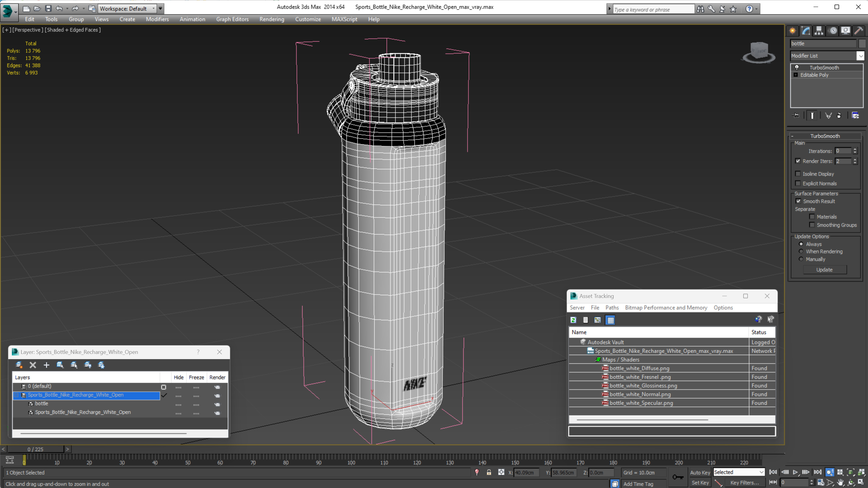
Task: Click the Layer dialog horizontal scrollbar
Action: (103, 434)
